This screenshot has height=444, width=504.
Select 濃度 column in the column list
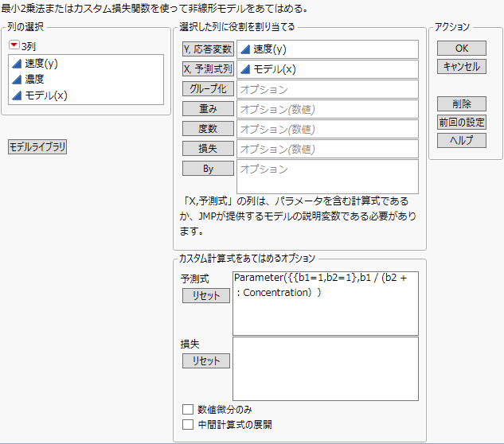(x=33, y=80)
